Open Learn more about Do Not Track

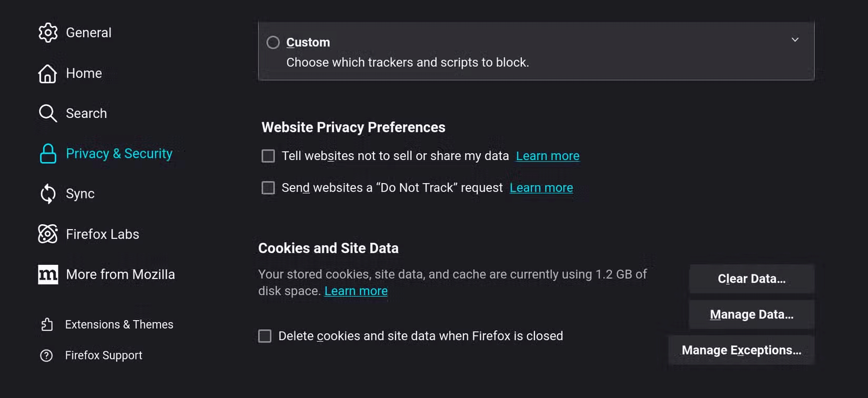[541, 187]
